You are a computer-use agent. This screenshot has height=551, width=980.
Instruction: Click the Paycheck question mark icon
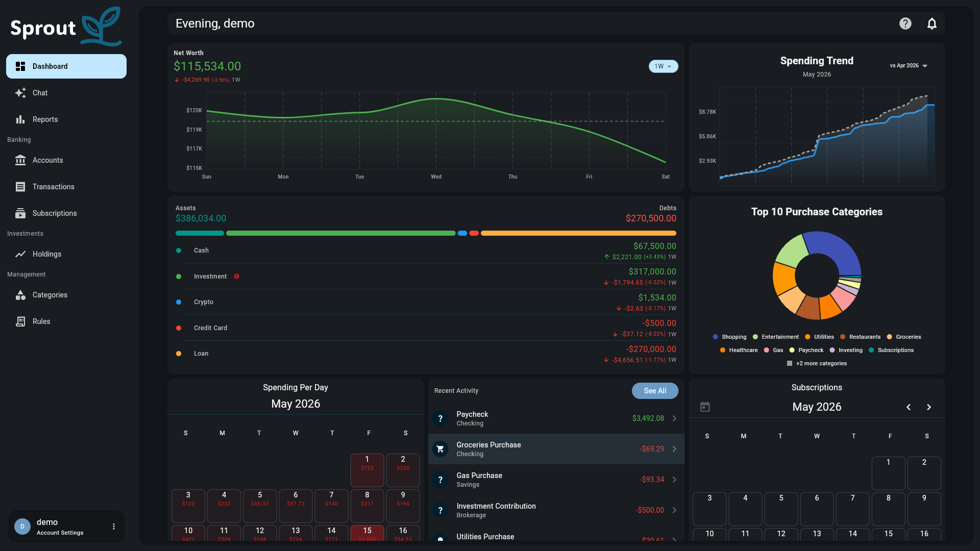tap(440, 418)
